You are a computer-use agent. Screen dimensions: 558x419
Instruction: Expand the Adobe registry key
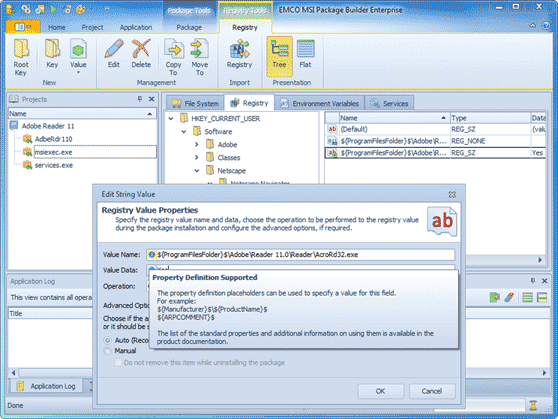point(197,145)
